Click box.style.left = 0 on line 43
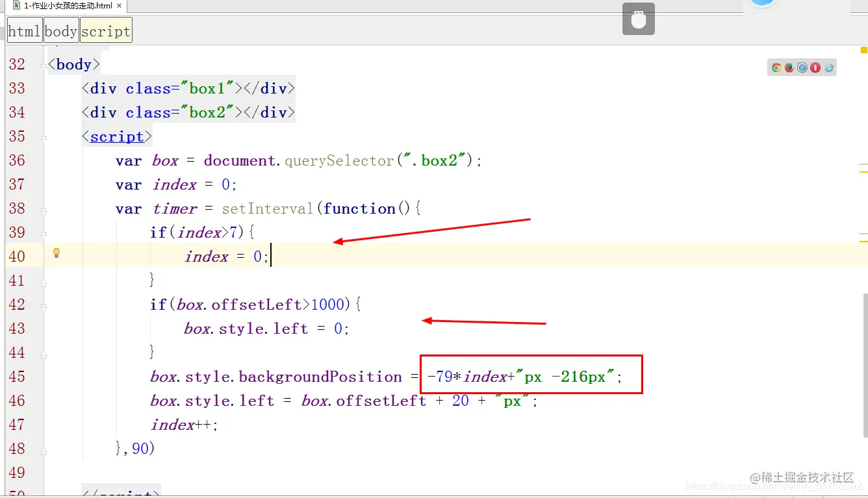 (x=266, y=329)
